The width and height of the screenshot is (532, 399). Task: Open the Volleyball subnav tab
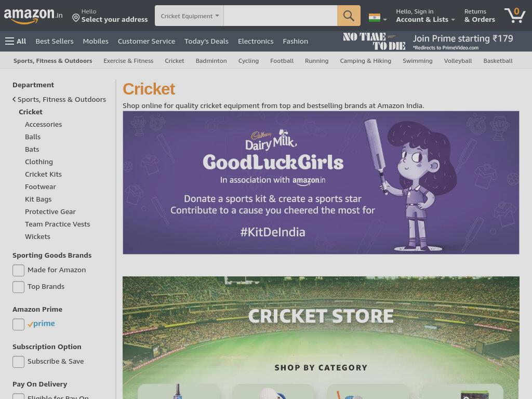(x=458, y=61)
